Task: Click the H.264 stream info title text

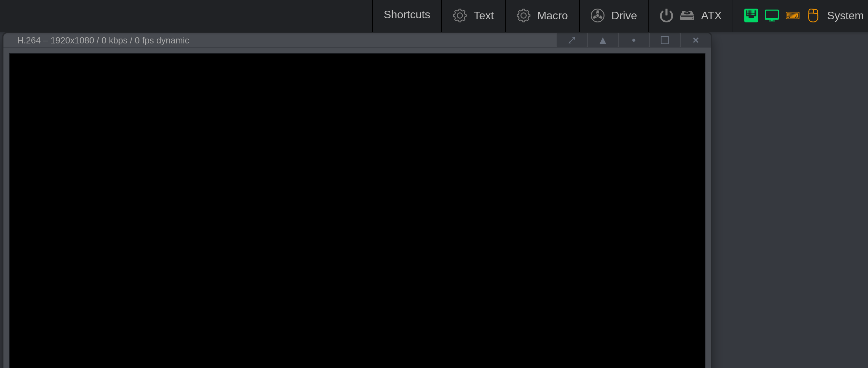Action: 103,41
